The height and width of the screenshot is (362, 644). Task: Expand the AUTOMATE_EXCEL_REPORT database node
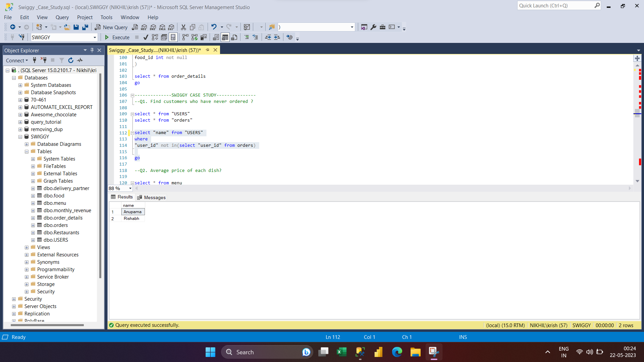tap(20, 107)
